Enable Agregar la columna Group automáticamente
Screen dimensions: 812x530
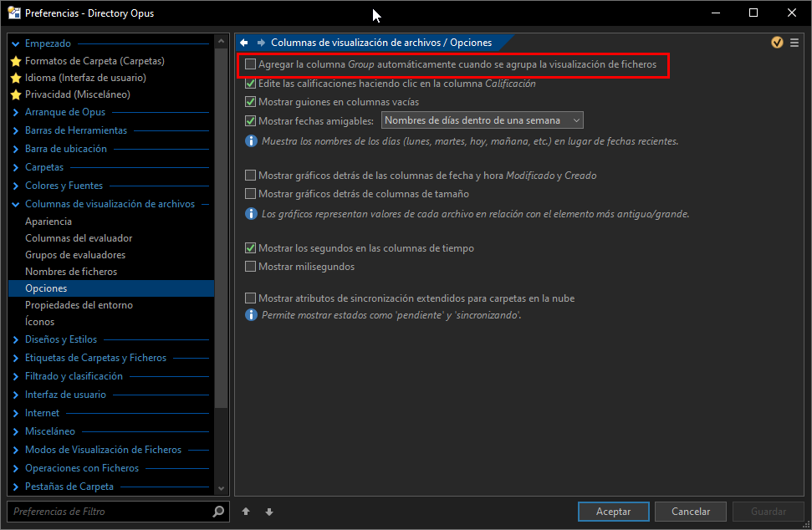251,64
